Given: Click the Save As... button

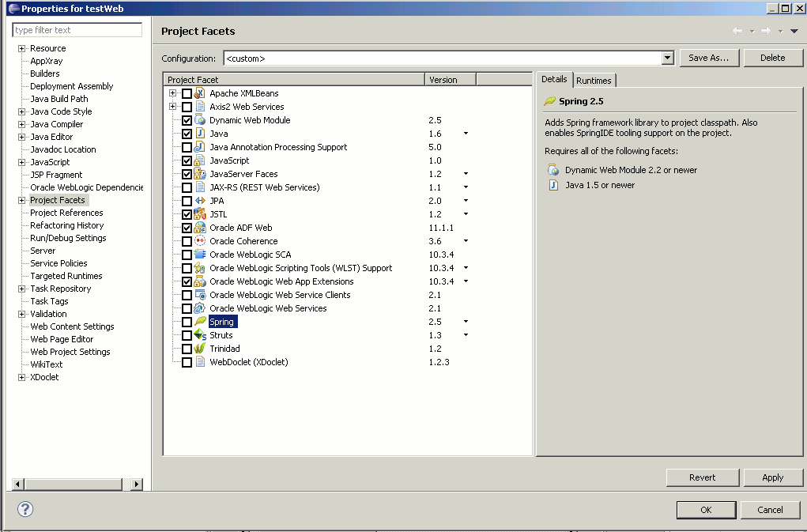Looking at the screenshot, I should (x=709, y=58).
